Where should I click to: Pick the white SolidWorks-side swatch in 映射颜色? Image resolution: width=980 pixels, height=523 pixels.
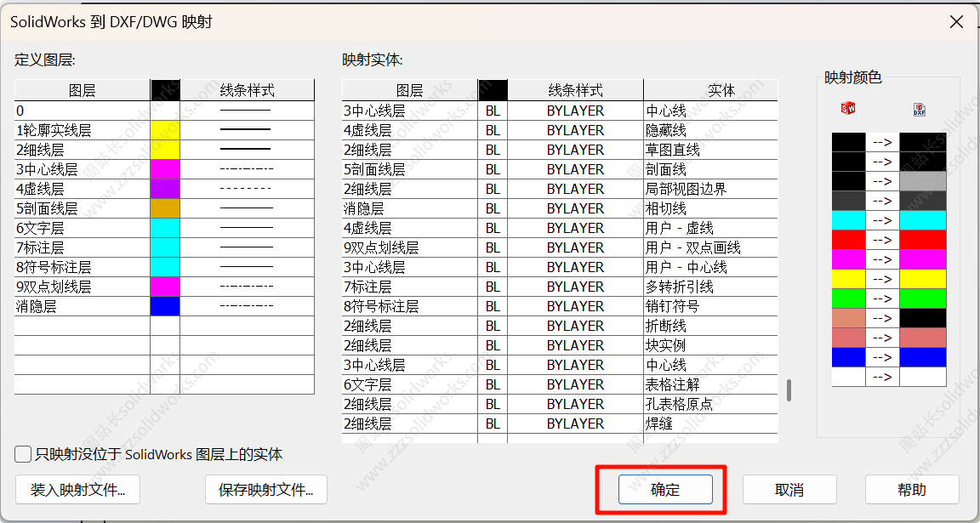(x=849, y=377)
